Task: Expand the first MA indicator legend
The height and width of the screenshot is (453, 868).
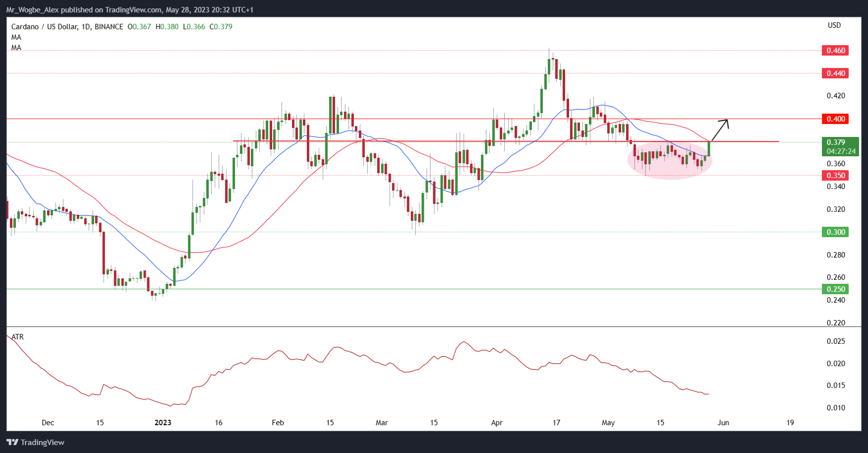Action: click(x=16, y=37)
